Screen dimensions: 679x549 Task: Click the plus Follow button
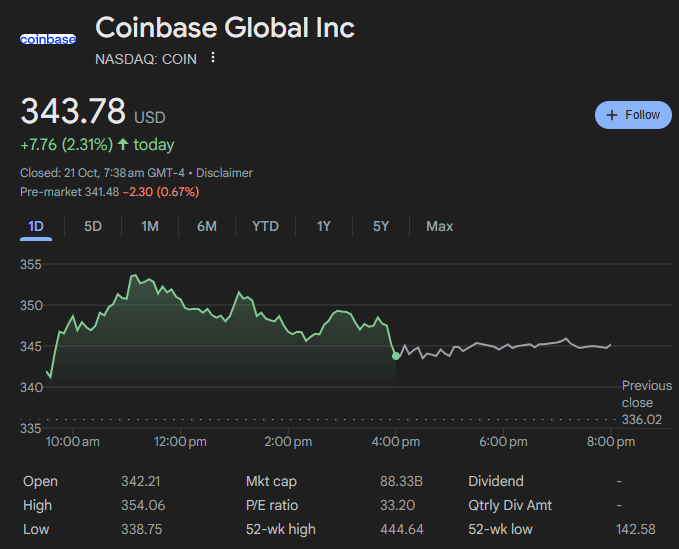[633, 115]
